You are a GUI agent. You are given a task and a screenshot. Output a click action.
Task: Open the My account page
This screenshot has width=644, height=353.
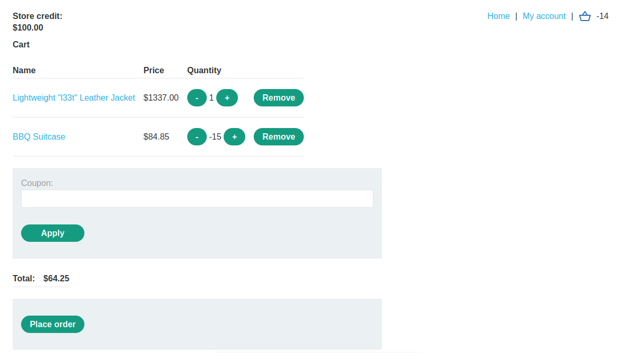click(x=544, y=16)
